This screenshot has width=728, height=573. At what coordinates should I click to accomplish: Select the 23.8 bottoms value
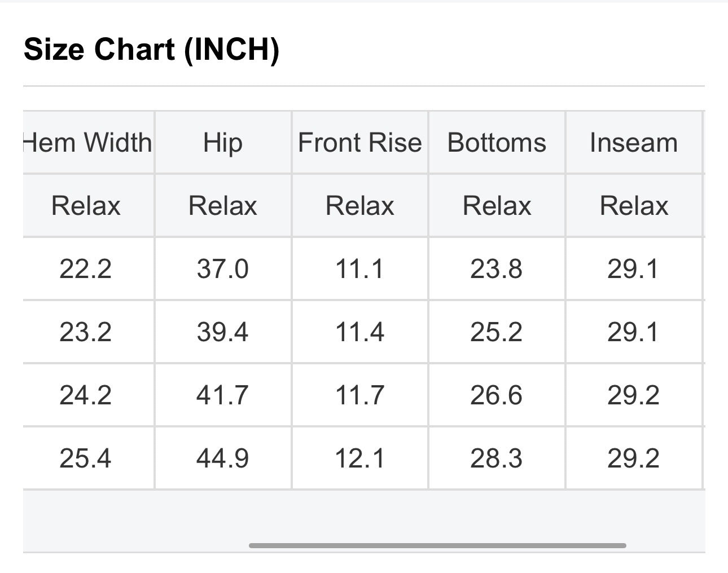click(x=497, y=268)
